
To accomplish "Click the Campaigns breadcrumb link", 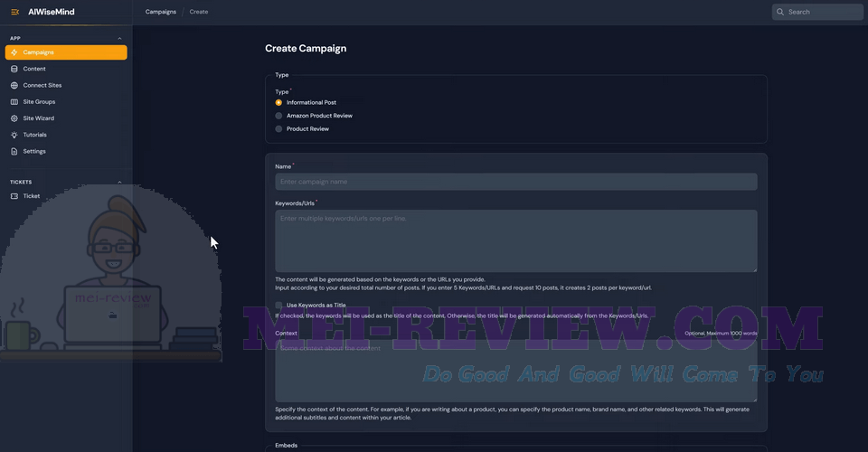I will point(161,12).
